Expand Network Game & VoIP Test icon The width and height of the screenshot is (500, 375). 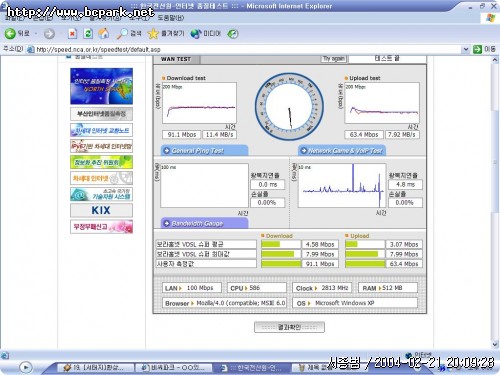(304, 151)
